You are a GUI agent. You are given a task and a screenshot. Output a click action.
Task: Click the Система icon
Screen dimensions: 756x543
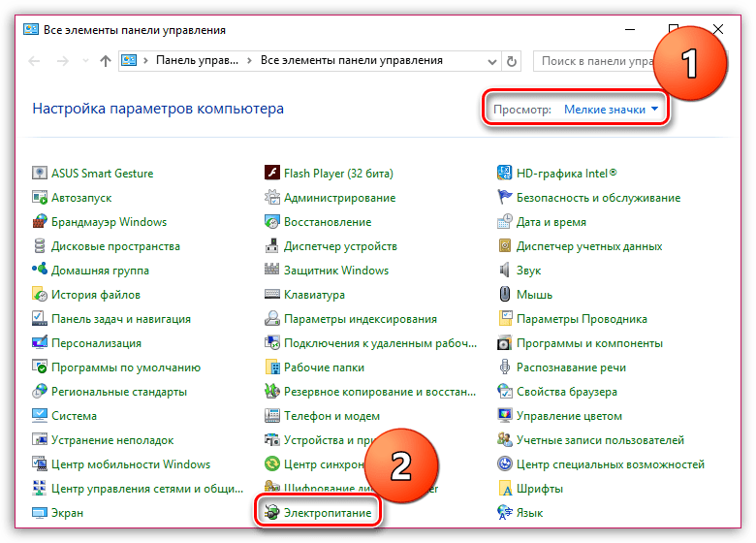coord(40,415)
